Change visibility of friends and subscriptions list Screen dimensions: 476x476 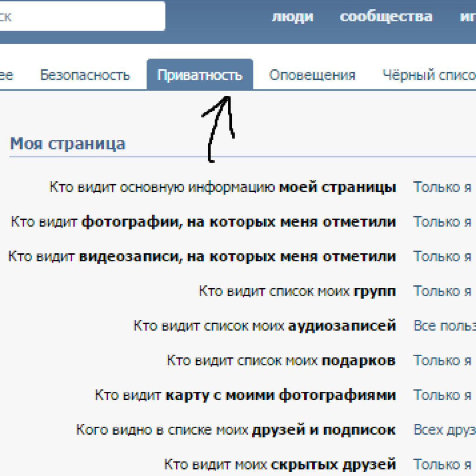444,430
